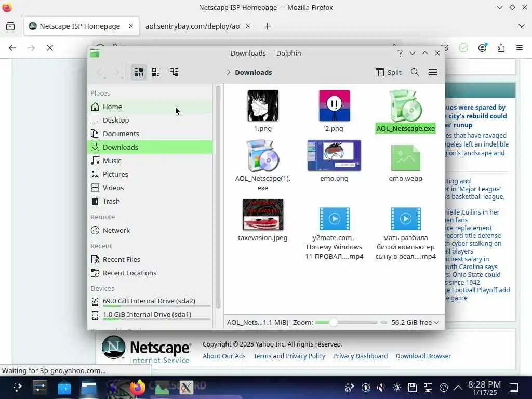Click the Show Desktop taskbar button
Viewport: 532px width, 399px height.
click(514, 388)
